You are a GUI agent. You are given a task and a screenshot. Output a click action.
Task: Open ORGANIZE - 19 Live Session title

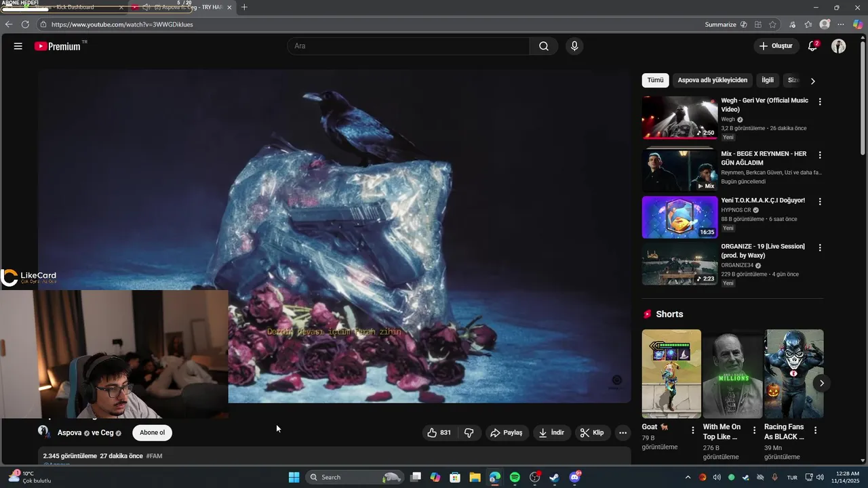(x=762, y=251)
